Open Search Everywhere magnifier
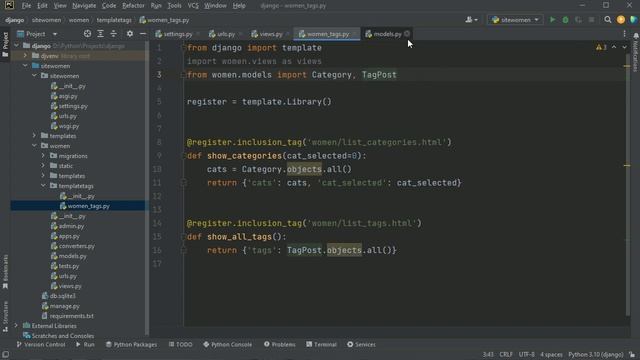Image resolution: width=640 pixels, height=360 pixels. 608,20
